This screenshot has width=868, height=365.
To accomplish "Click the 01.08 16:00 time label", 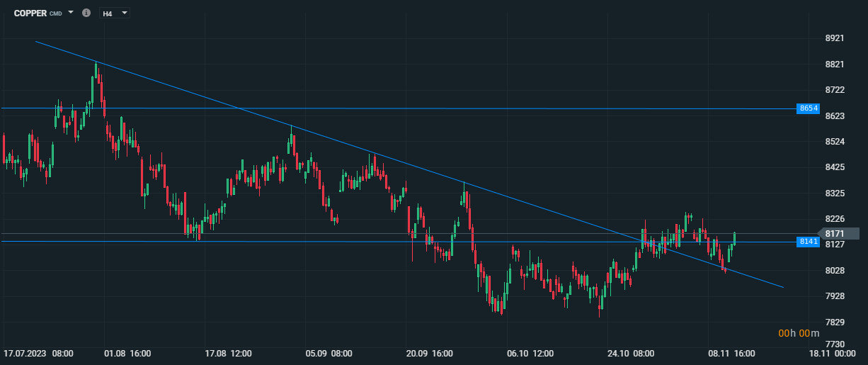I will (127, 353).
